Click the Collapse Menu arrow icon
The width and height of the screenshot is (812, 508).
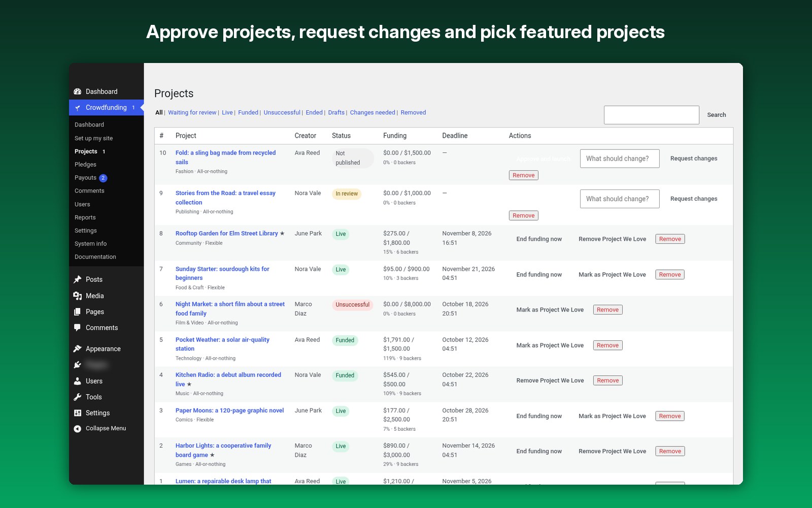[x=78, y=428]
